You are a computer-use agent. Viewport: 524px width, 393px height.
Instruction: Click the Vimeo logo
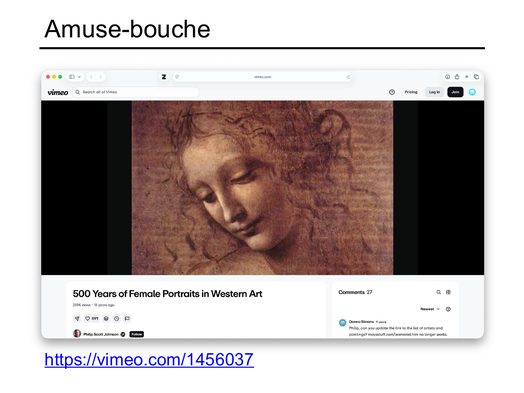pyautogui.click(x=58, y=92)
